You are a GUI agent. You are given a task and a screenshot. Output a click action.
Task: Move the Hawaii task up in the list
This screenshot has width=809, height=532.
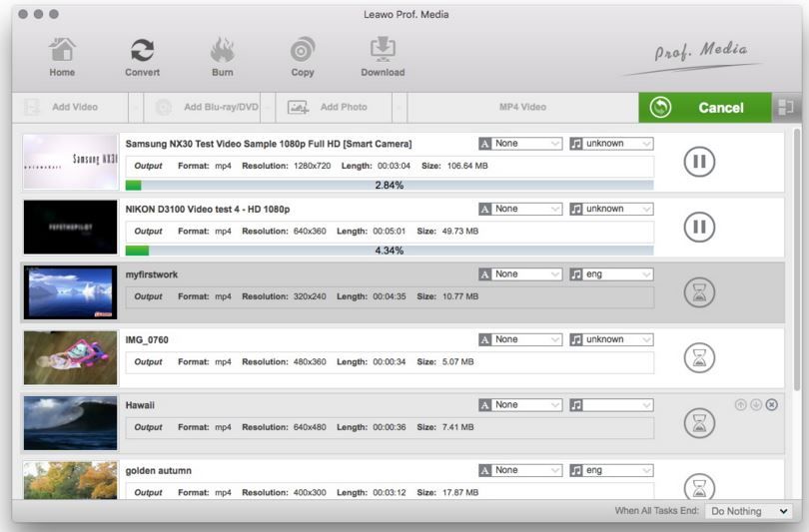[740, 404]
